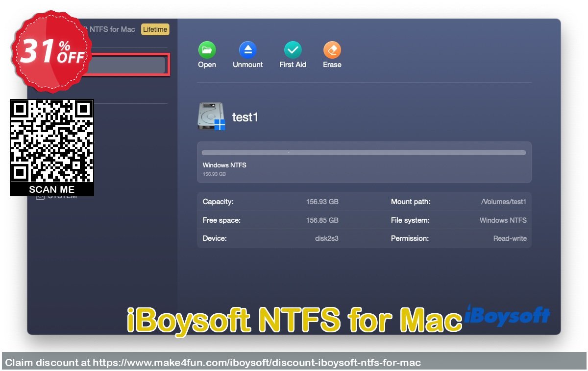Click the Permission value Read-write
The image size is (588, 371).
point(510,238)
